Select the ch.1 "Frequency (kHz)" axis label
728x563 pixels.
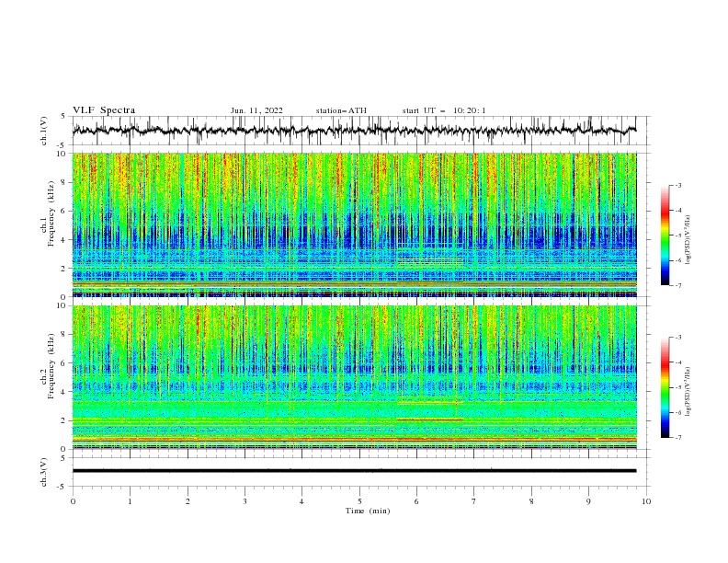51,213
